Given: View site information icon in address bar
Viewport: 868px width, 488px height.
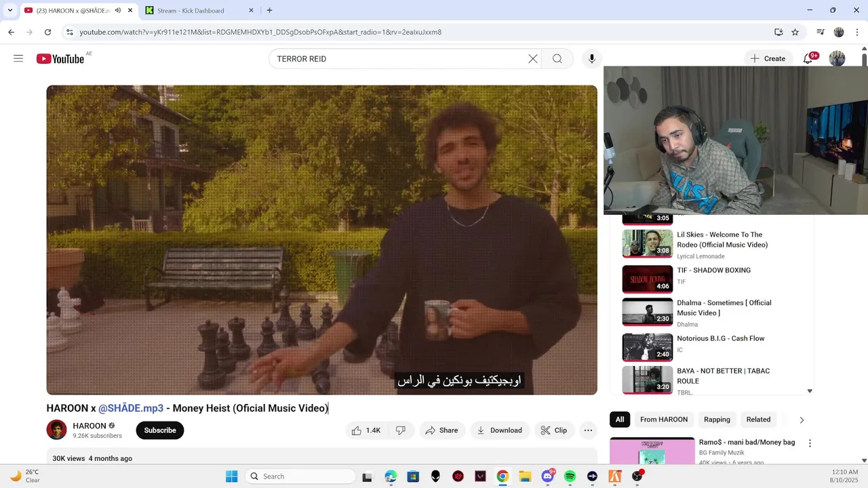Looking at the screenshot, I should tap(69, 32).
